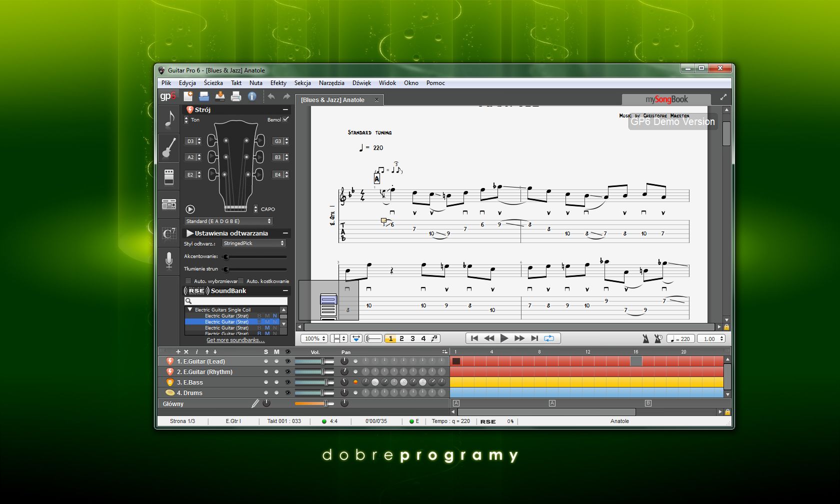The image size is (840, 504).
Task: Open the mySongBook button
Action: click(x=666, y=99)
